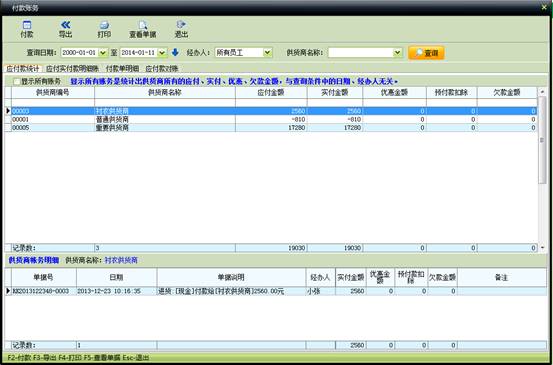Click the orange 查询 search button
This screenshot has height=365, width=553.
point(426,53)
